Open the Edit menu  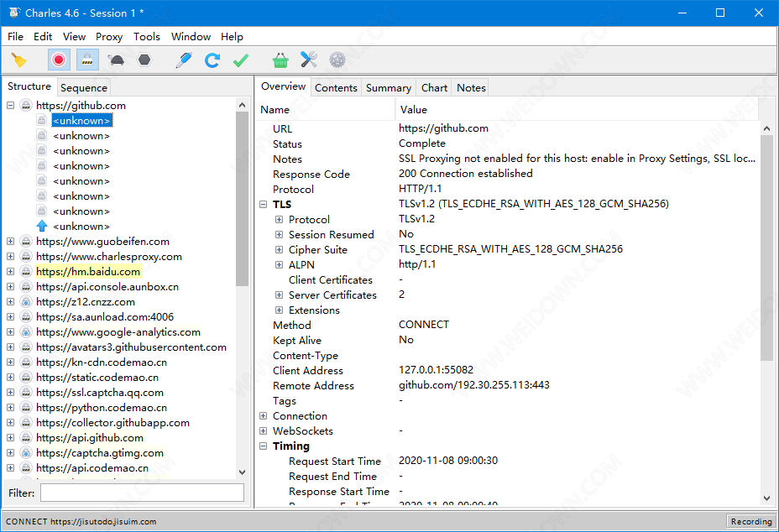(x=43, y=37)
